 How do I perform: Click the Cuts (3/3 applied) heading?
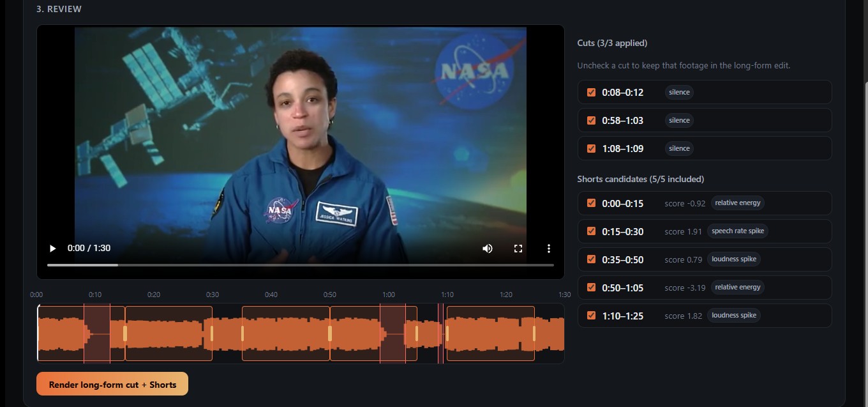click(x=612, y=43)
